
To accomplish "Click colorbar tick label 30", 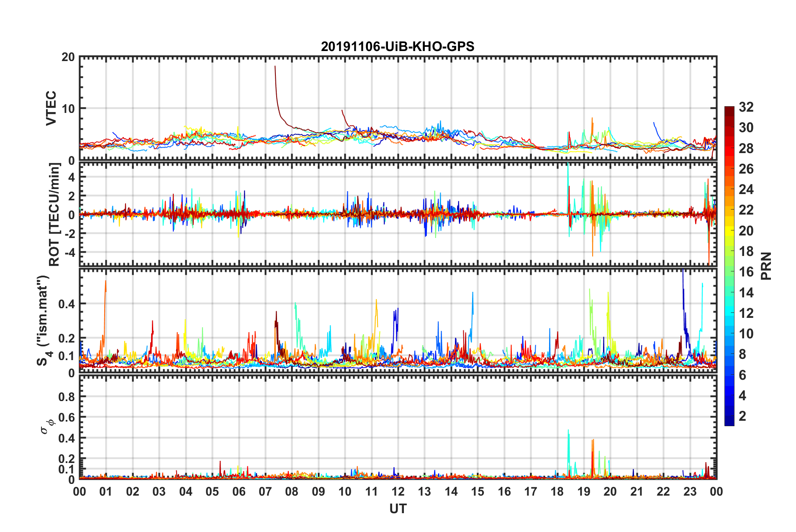I will click(746, 128).
